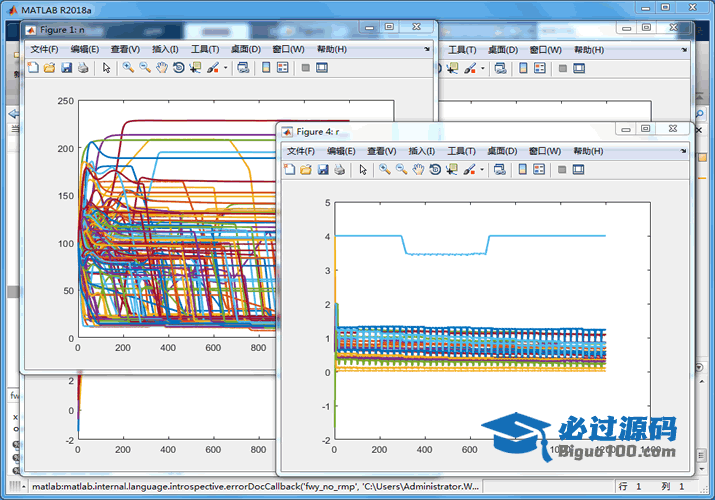This screenshot has height=500, width=715.
Task: Activate Zoom In tool in Figure 4
Action: click(385, 170)
